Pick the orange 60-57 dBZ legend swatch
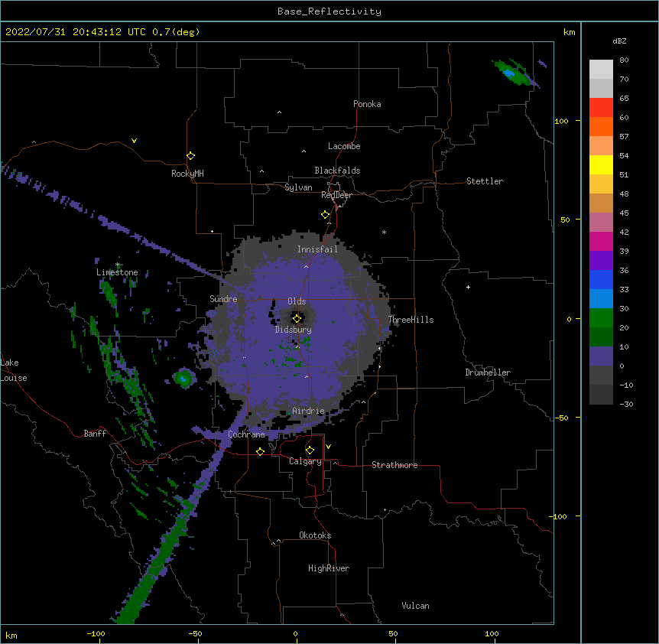Viewport: 659px width, 644px height. [601, 126]
